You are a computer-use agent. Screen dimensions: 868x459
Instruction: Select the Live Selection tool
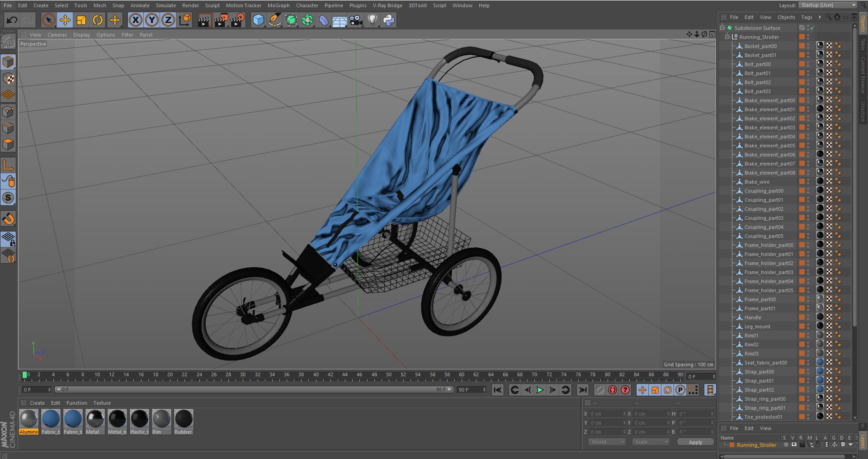48,20
